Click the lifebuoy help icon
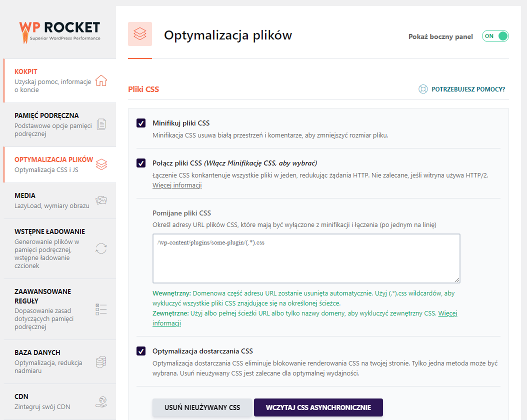The height and width of the screenshot is (420, 527). point(423,89)
